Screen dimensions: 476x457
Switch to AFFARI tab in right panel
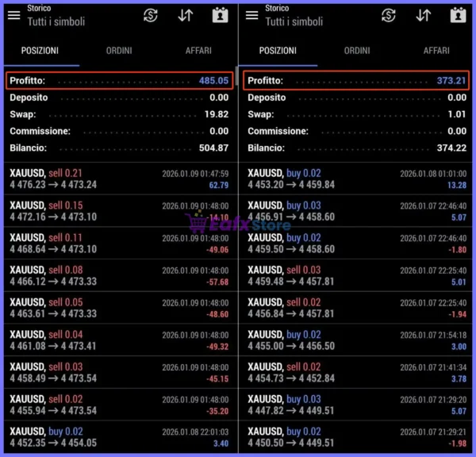click(436, 51)
